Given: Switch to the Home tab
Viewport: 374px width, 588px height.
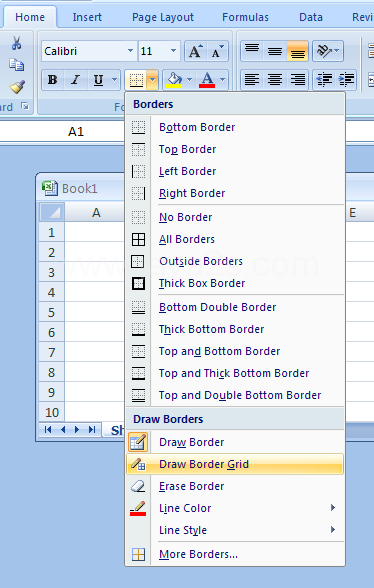Looking at the screenshot, I should (x=30, y=17).
